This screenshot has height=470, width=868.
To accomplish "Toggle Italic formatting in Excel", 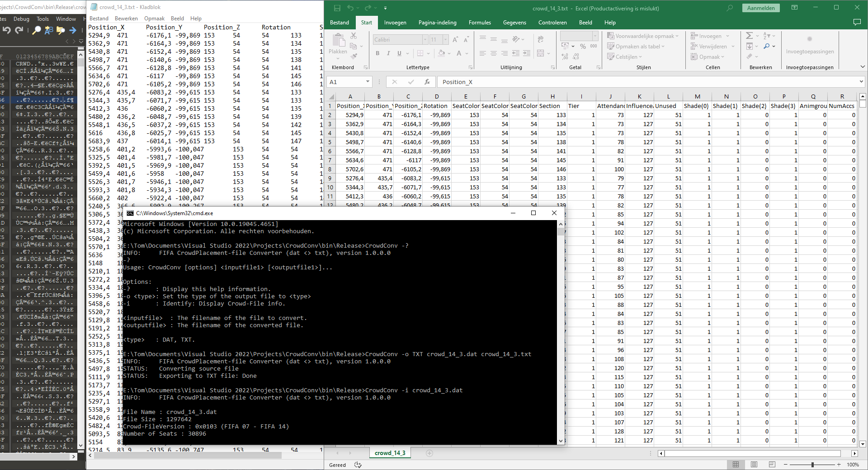I will (388, 53).
